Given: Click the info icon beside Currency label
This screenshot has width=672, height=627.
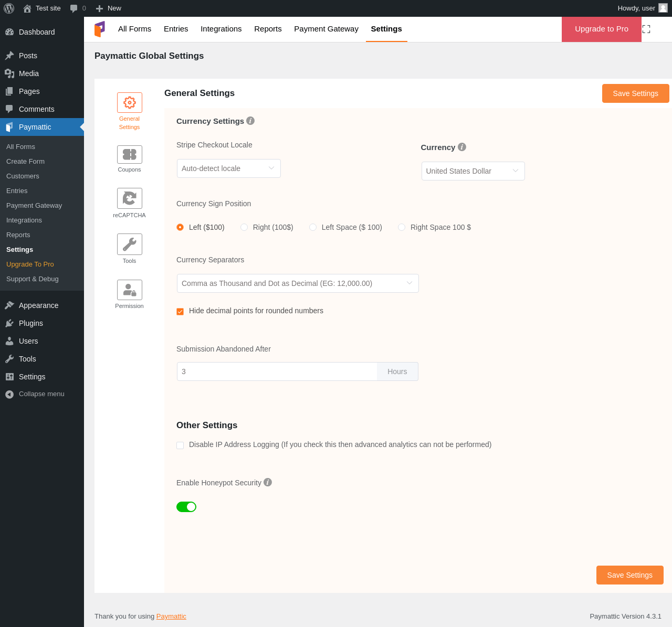Looking at the screenshot, I should pos(462,147).
